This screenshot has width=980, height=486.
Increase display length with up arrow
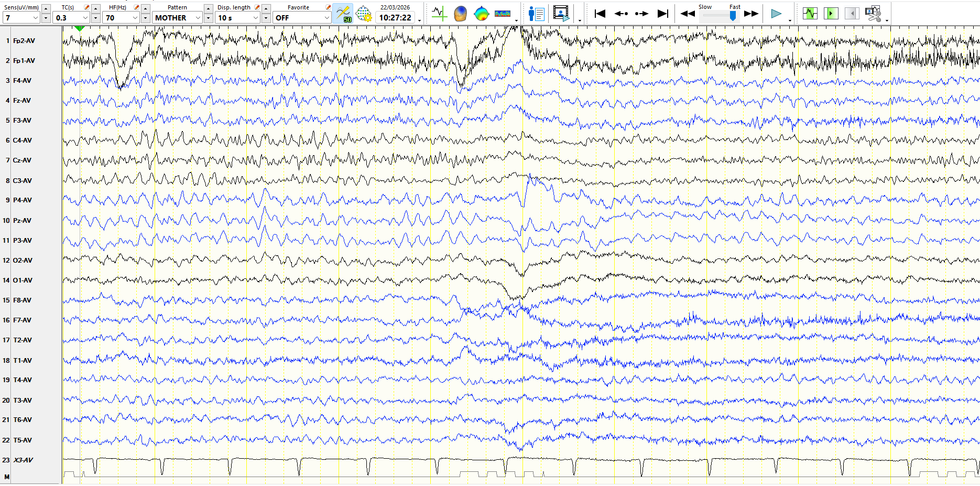(x=266, y=8)
